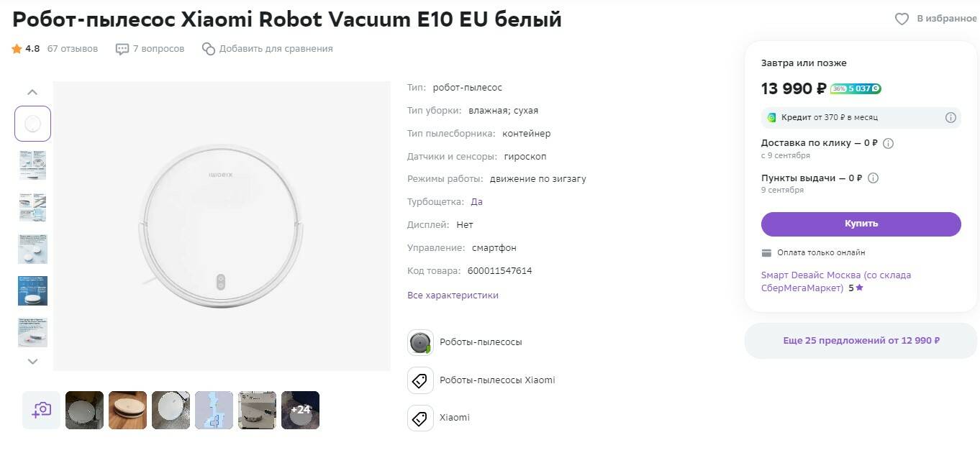The width and height of the screenshot is (980, 458).
Task: Open Добавить для сравнения comparison option
Action: 208,48
